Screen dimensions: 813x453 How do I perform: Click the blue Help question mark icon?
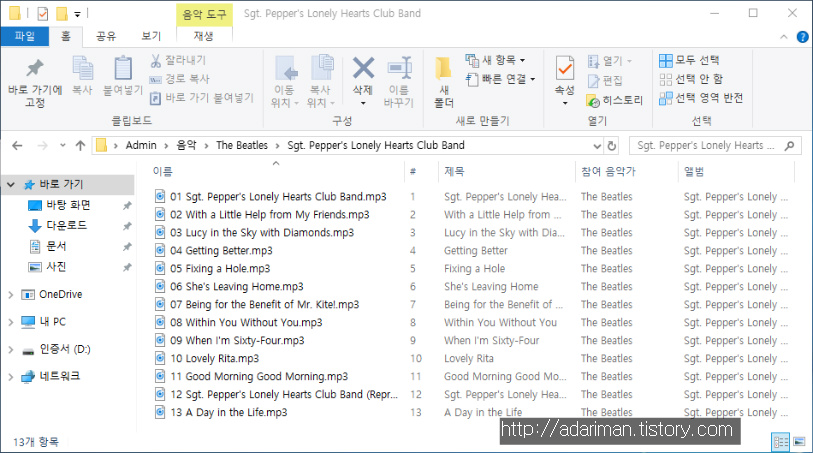802,37
